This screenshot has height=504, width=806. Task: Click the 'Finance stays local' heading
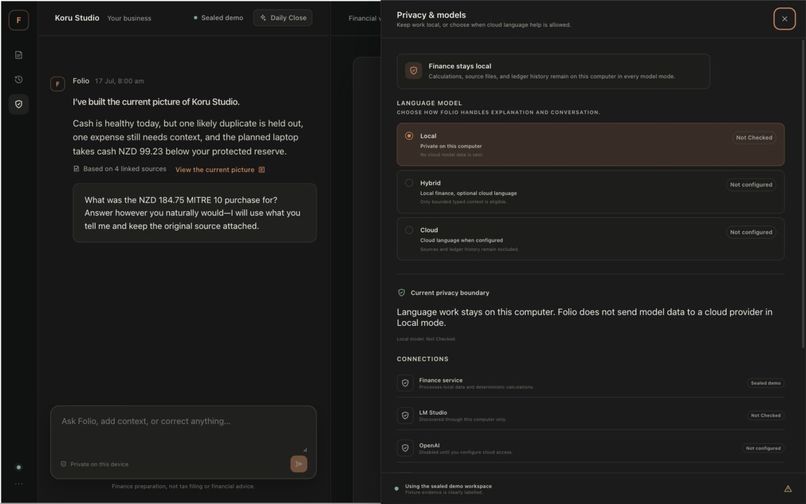[460, 66]
